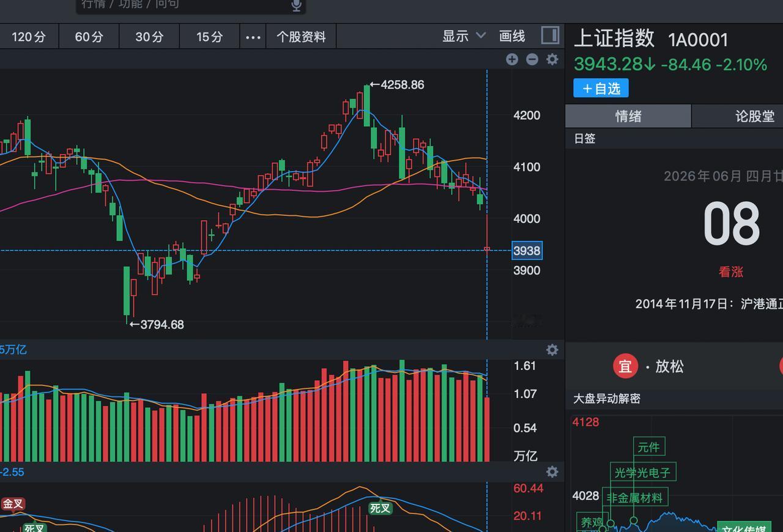The image size is (783, 532).
Task: Click the 放松 suggestion text
Action: pyautogui.click(x=669, y=366)
